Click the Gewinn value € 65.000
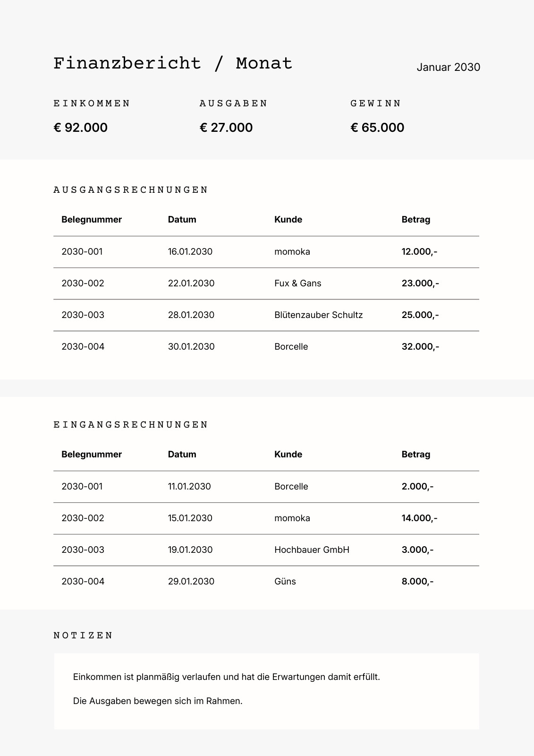This screenshot has width=534, height=756. pyautogui.click(x=377, y=128)
